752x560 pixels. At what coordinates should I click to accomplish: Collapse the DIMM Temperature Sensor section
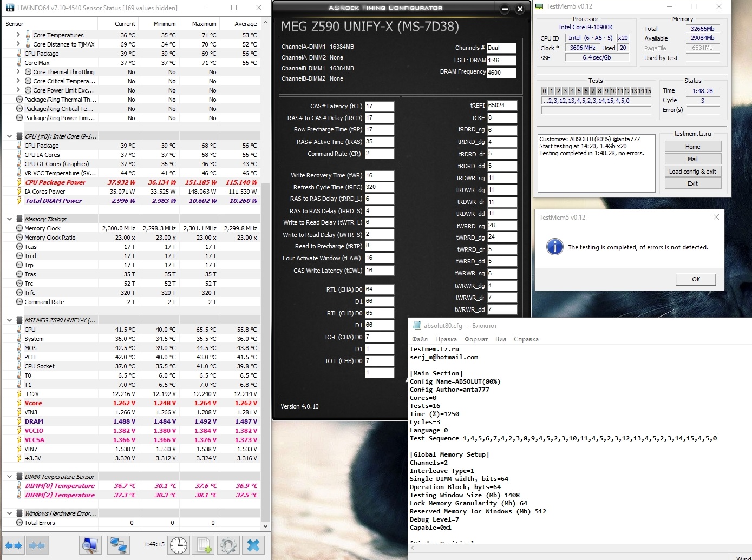click(9, 477)
